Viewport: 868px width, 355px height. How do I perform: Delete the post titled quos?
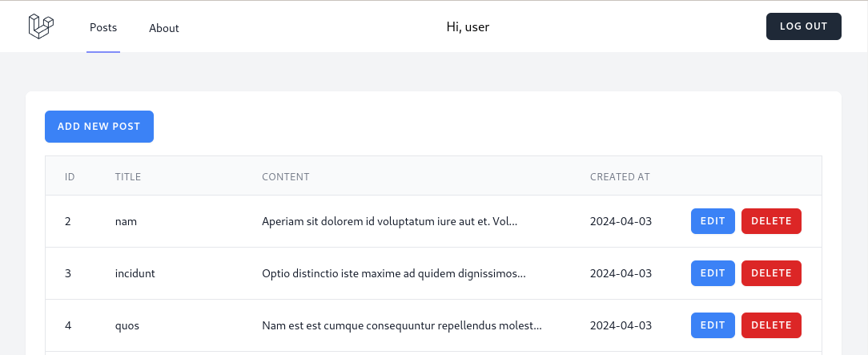pos(771,325)
